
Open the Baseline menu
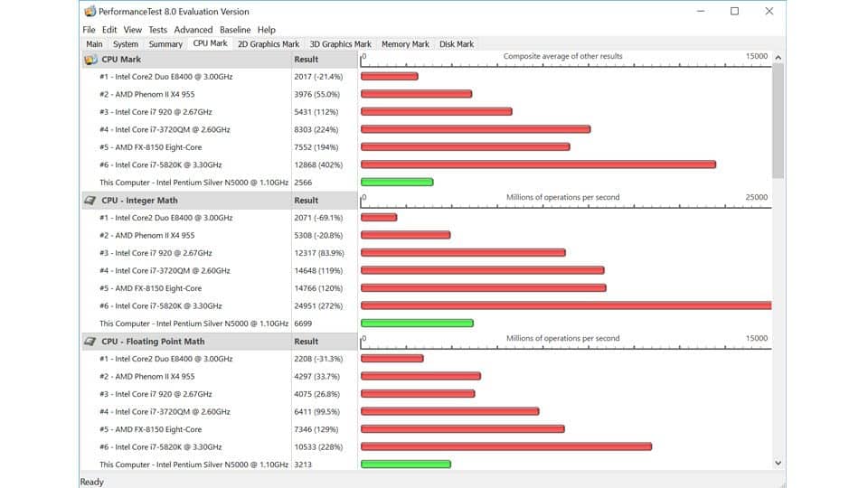[235, 30]
